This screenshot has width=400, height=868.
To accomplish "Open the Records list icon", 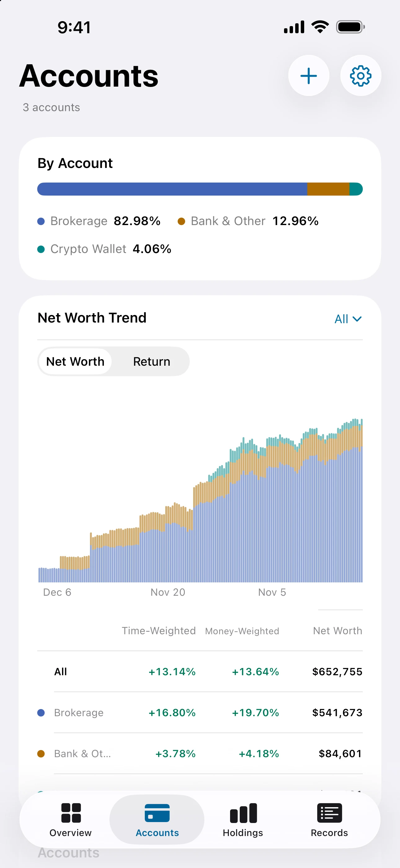I will [x=329, y=813].
